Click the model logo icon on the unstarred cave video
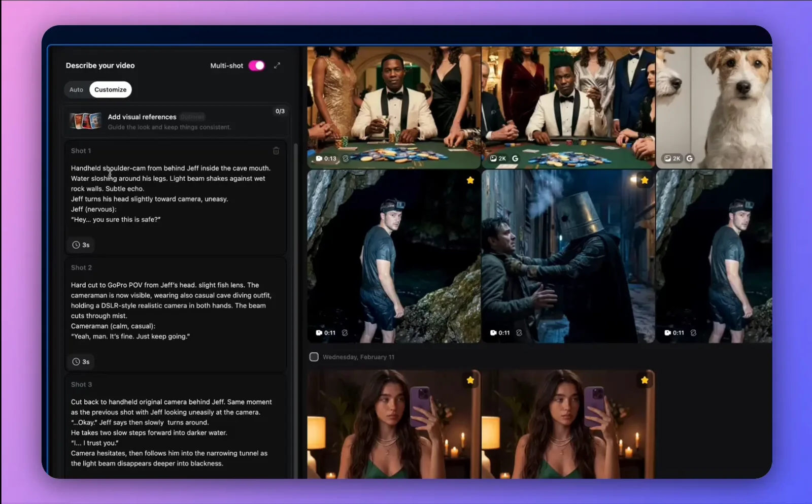Screen dimensions: 812x504 click(693, 333)
